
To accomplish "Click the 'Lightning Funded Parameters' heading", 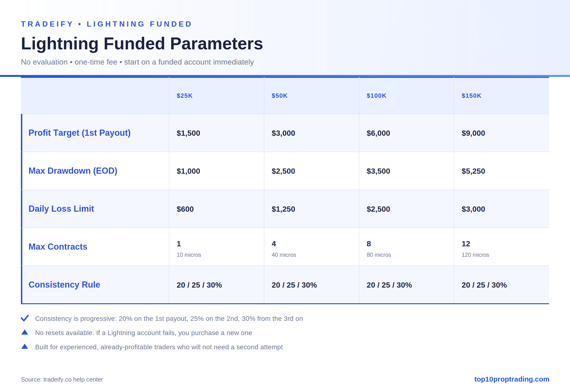I will point(142,44).
